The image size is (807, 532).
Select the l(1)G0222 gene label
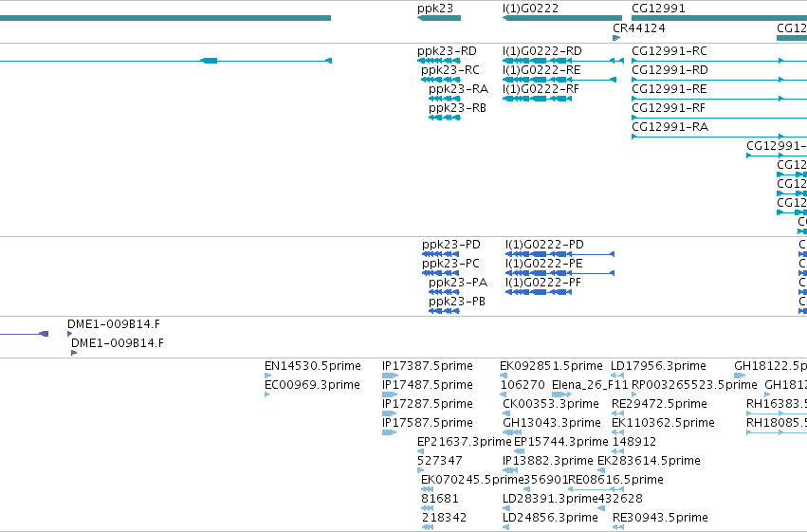pos(530,9)
